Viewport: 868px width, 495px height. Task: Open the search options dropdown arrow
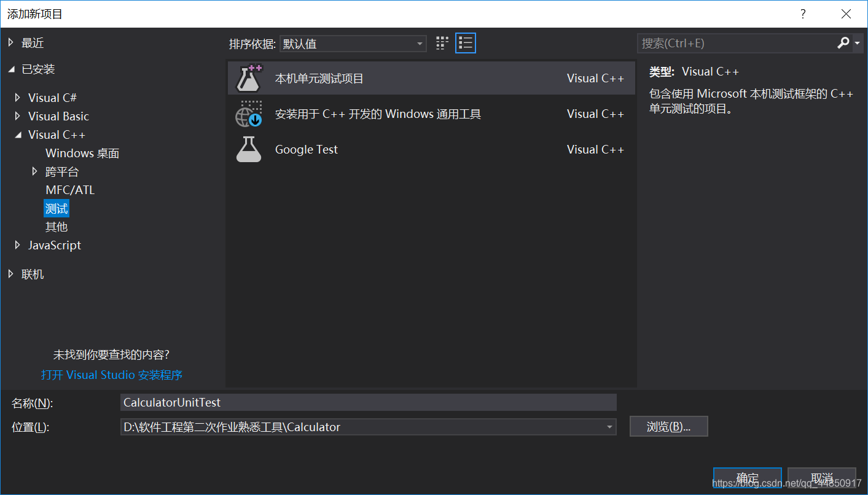(857, 43)
